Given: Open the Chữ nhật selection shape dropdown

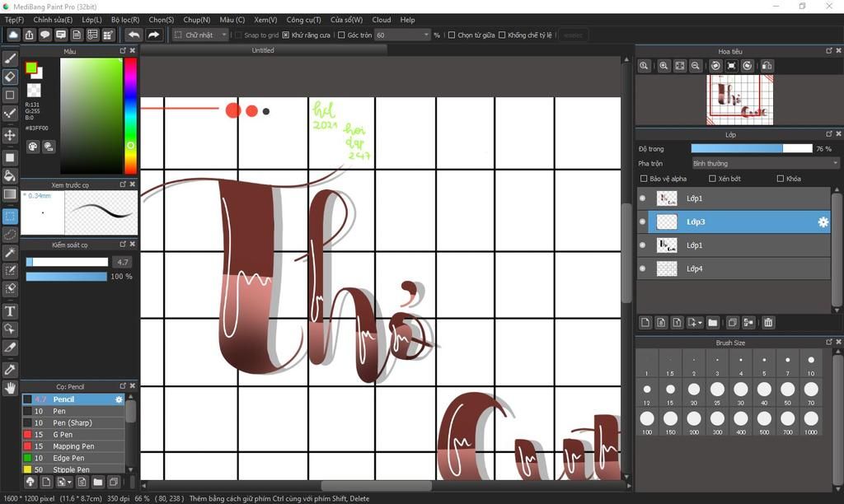Looking at the screenshot, I should [202, 35].
